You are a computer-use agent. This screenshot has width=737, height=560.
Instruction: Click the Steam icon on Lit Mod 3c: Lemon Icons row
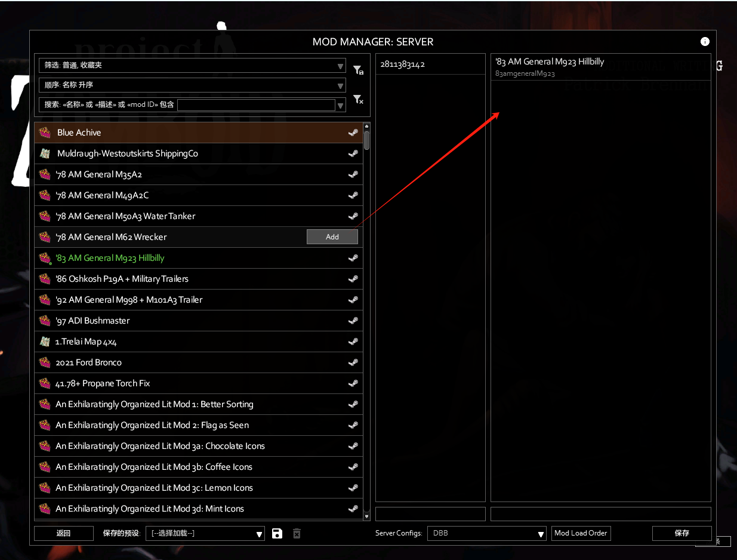click(x=353, y=488)
